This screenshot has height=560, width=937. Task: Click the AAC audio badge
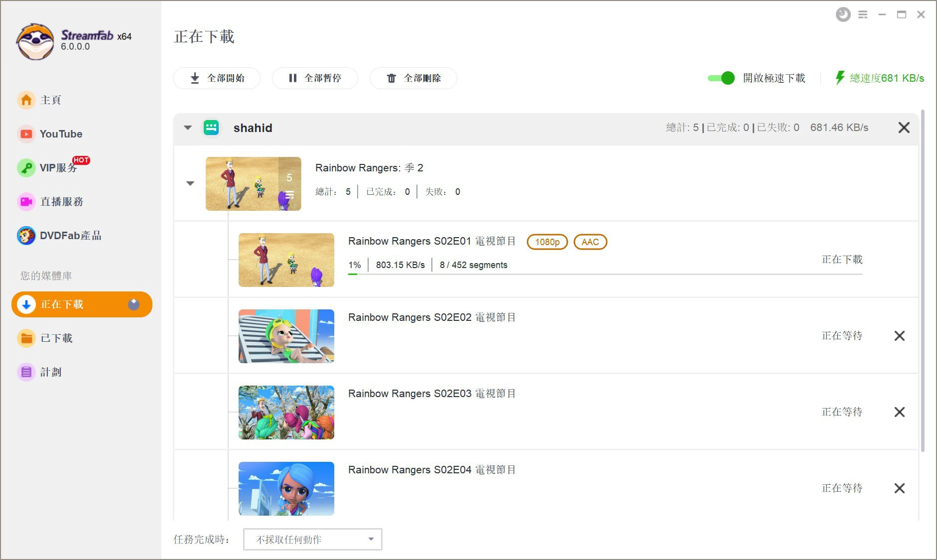click(x=590, y=242)
